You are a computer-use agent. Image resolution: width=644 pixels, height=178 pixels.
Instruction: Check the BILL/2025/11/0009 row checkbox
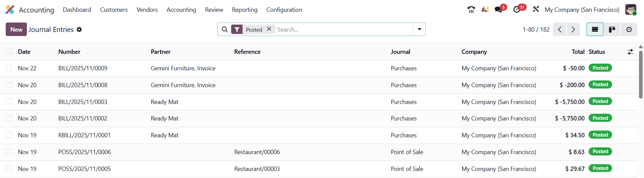coord(9,68)
